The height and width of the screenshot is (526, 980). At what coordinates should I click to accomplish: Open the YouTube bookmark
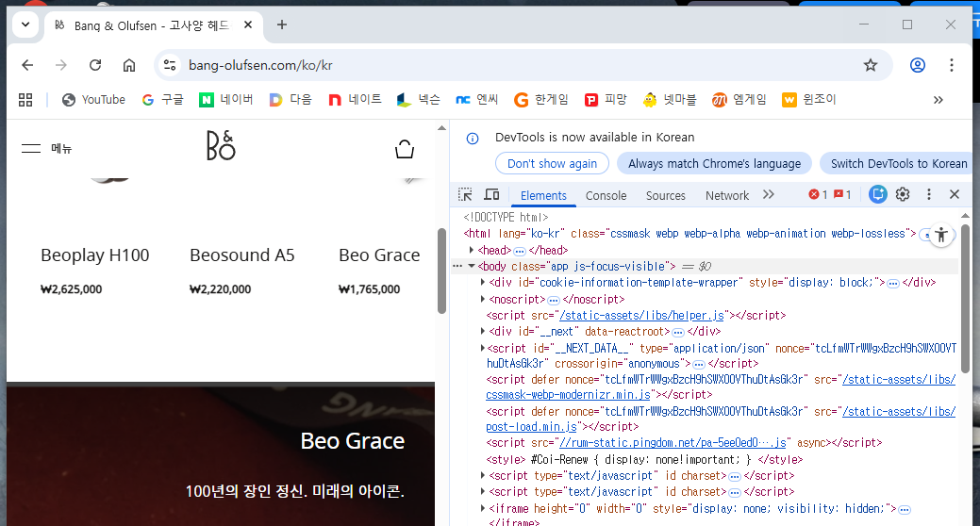pos(93,100)
